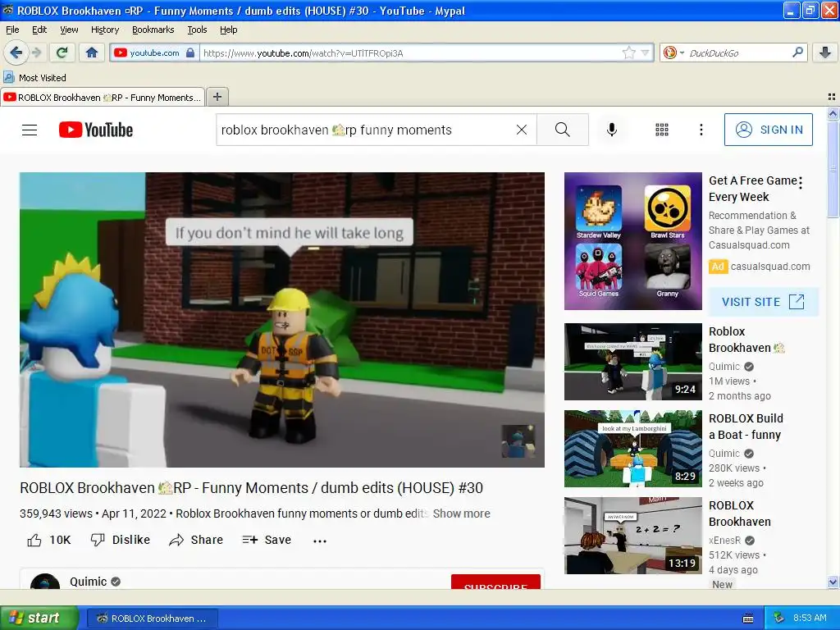Open the 9:24 Roblox Brookhaven video thumbnail
Viewport: 840px width, 630px height.
[x=632, y=362]
